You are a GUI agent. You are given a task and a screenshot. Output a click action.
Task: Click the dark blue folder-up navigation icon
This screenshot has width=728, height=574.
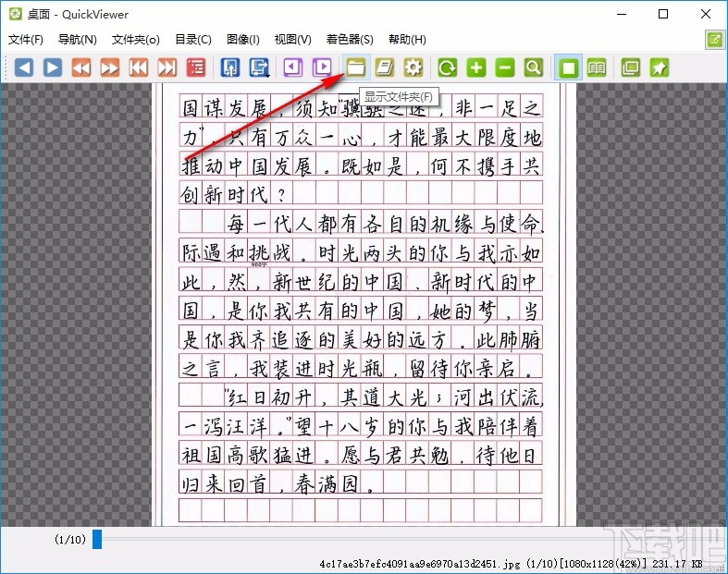(230, 67)
